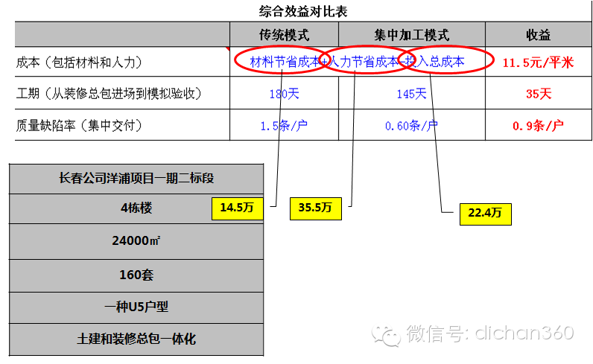Click the yellow 22.4万 callout box
Image resolution: width=593 pixels, height=364 pixels.
(x=485, y=214)
